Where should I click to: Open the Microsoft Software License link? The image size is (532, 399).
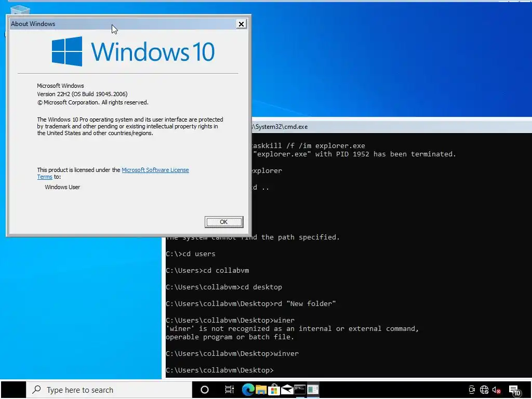tap(155, 170)
